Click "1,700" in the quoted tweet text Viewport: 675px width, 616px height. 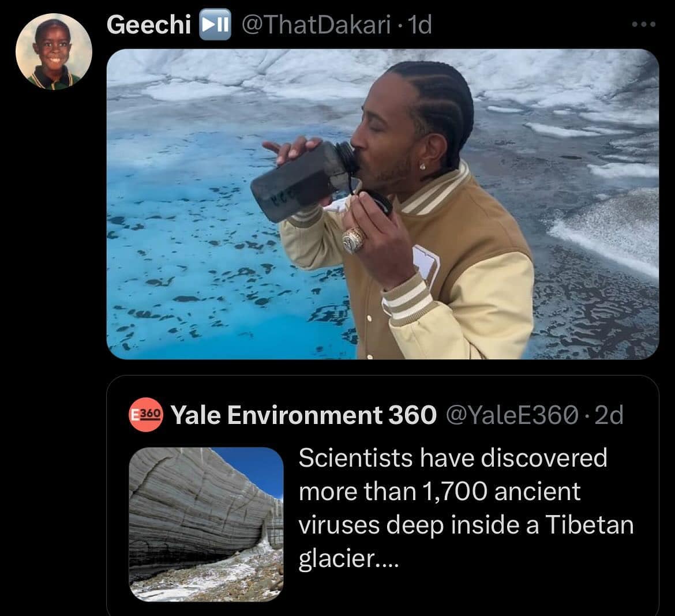[x=455, y=491]
